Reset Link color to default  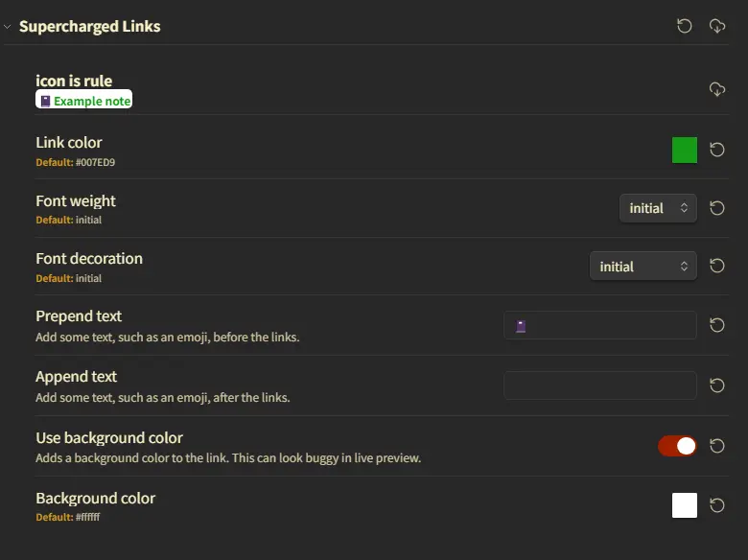pyautogui.click(x=717, y=150)
